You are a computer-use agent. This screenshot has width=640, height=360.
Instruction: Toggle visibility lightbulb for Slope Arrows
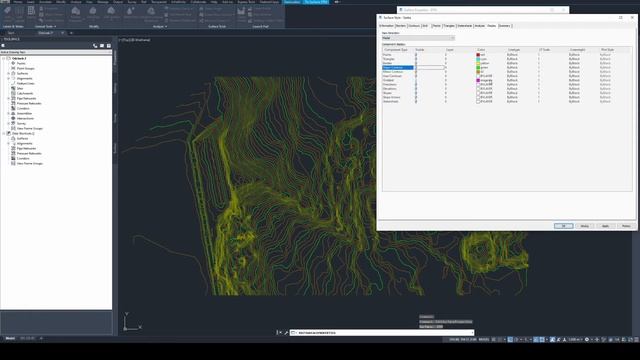click(416, 98)
